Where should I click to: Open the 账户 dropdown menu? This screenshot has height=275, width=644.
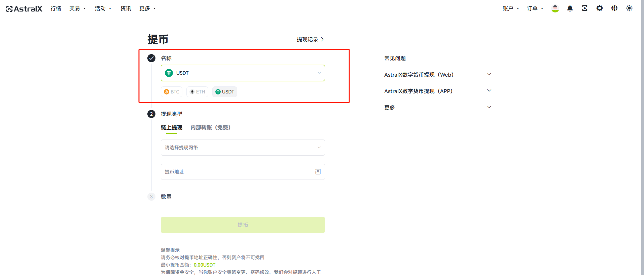pyautogui.click(x=511, y=8)
